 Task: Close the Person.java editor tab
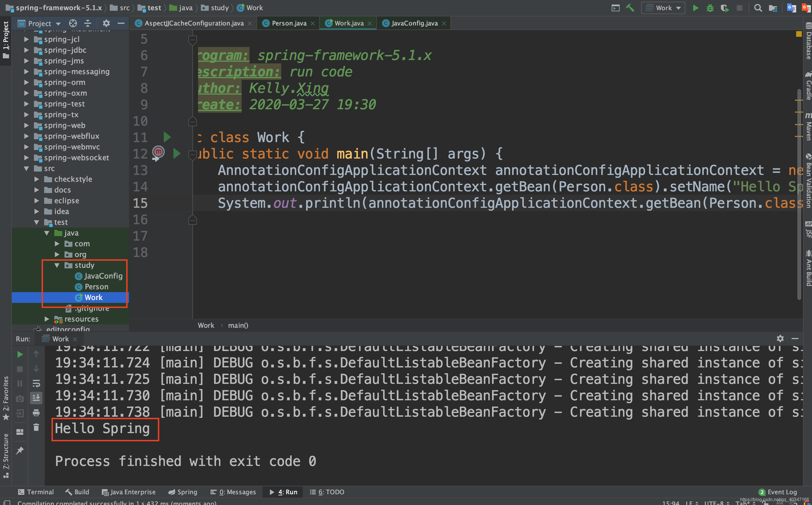coord(313,23)
